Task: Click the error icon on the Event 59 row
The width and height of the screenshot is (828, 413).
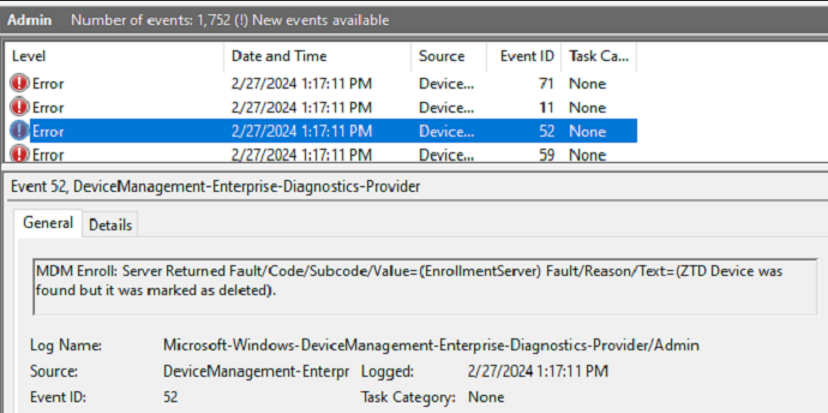Action: [20, 154]
